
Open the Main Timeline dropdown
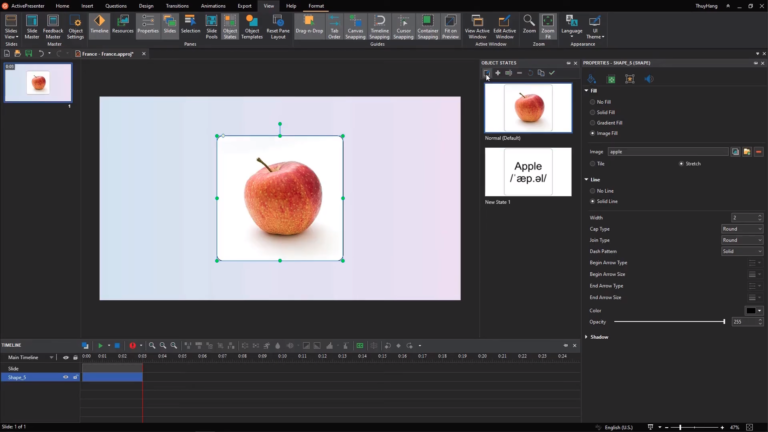pyautogui.click(x=51, y=358)
